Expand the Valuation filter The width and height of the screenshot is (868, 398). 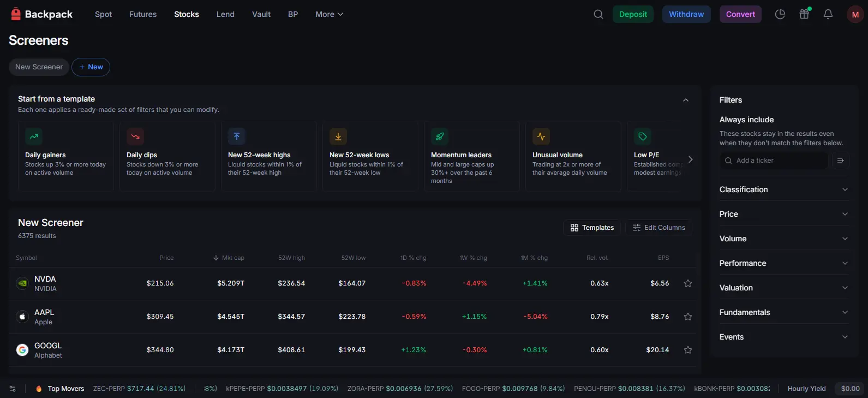[784, 288]
